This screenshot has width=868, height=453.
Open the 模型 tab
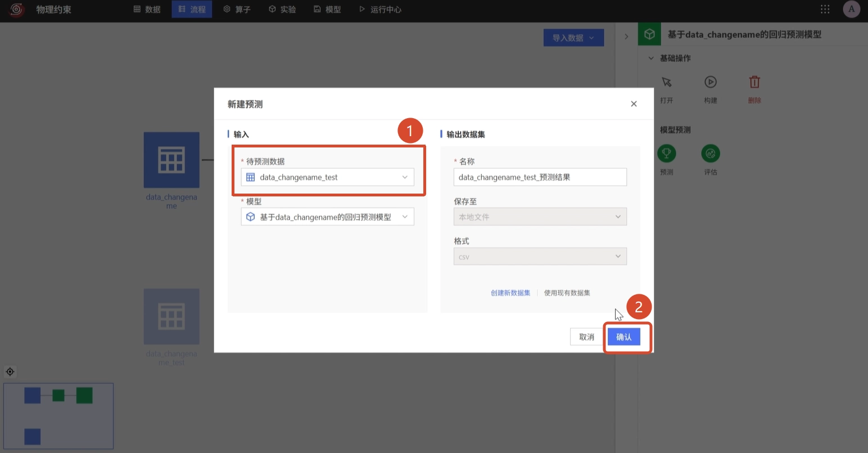pos(327,10)
